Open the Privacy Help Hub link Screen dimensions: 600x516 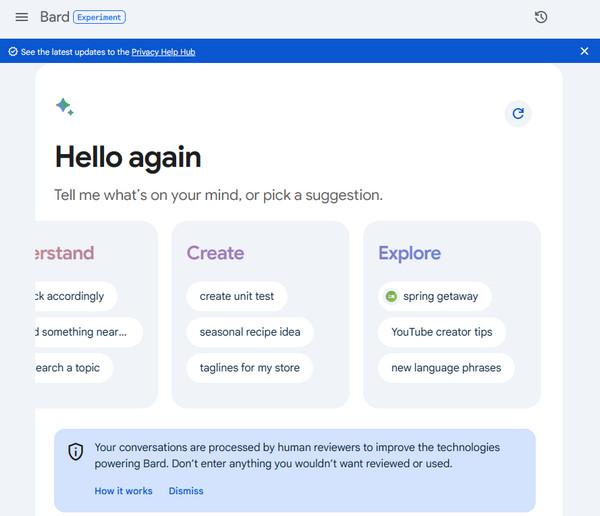pyautogui.click(x=163, y=52)
